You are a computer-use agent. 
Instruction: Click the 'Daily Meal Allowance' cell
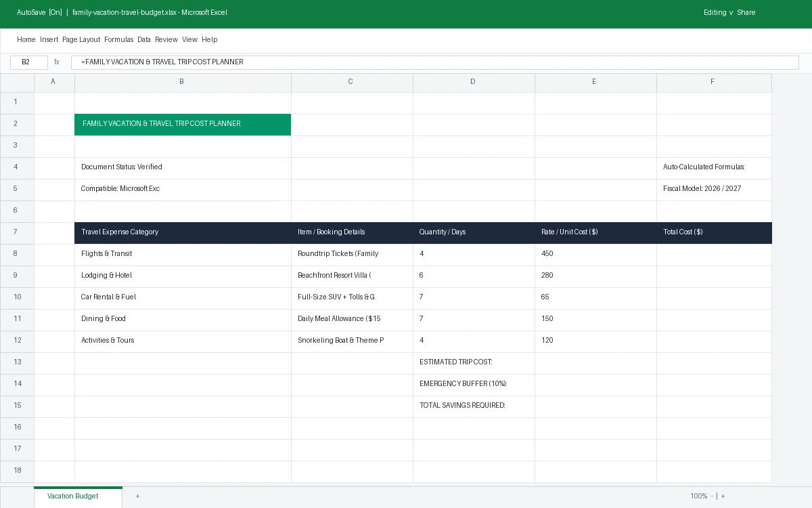[352, 320]
